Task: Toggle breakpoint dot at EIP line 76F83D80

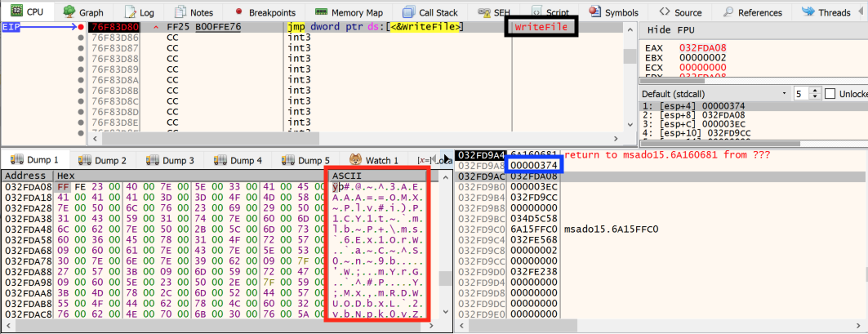Action: coord(80,27)
